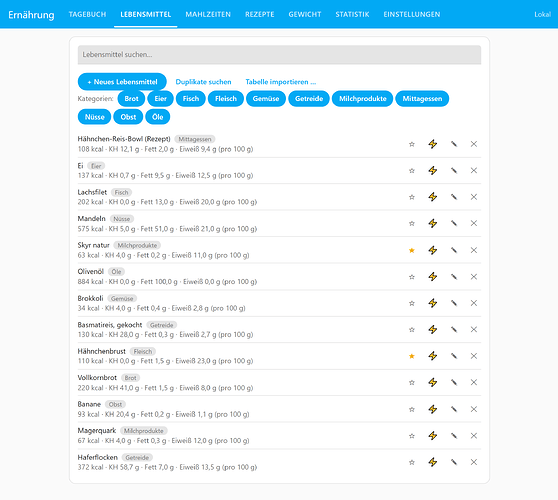Filter by Gemüse category
Image resolution: width=558 pixels, height=500 pixels.
tap(266, 99)
